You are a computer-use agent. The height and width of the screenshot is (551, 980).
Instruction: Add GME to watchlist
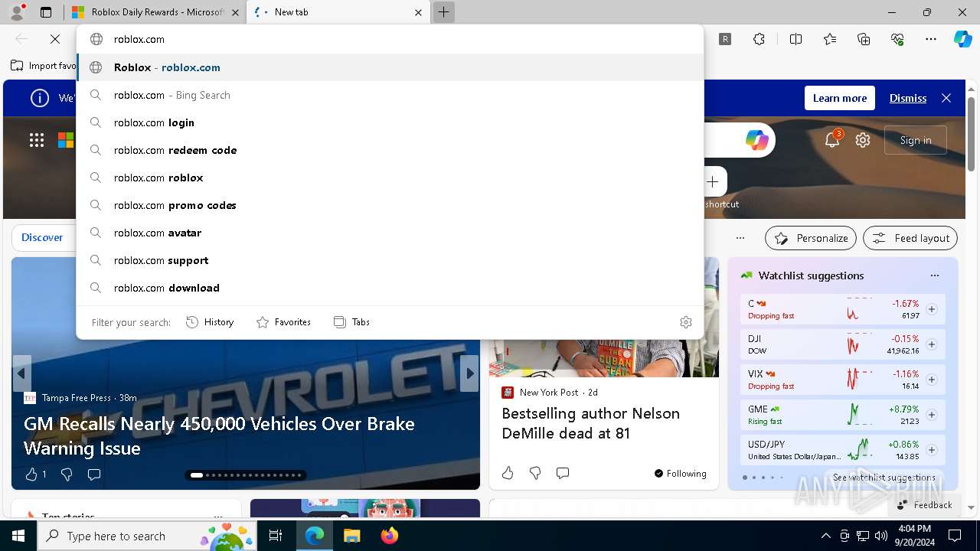click(932, 415)
